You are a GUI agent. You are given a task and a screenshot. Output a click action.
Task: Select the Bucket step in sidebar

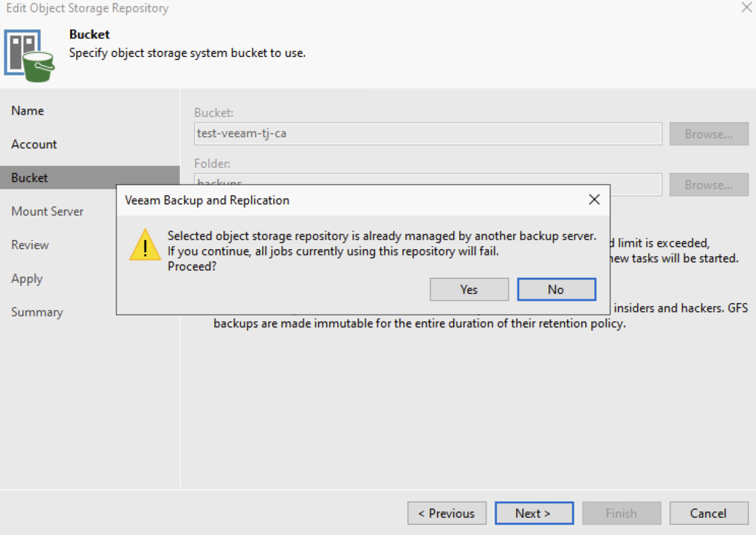(x=30, y=178)
